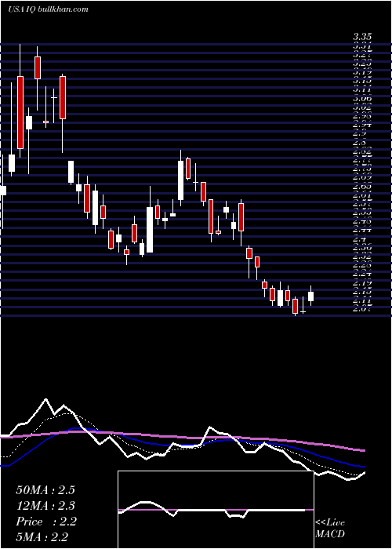Click inside the Live MACD inset chart
Screen dimensions: 392x549
click(x=216, y=510)
